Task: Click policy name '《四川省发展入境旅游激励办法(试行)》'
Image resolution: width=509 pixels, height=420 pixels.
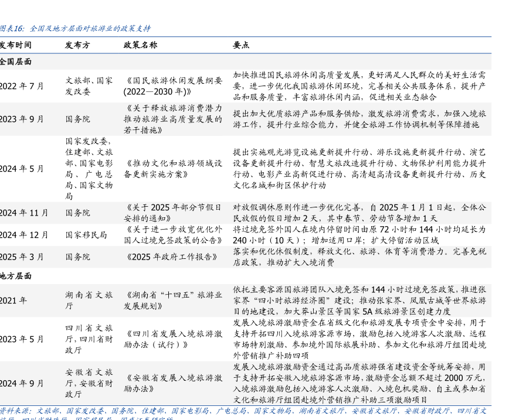Action: click(173, 339)
